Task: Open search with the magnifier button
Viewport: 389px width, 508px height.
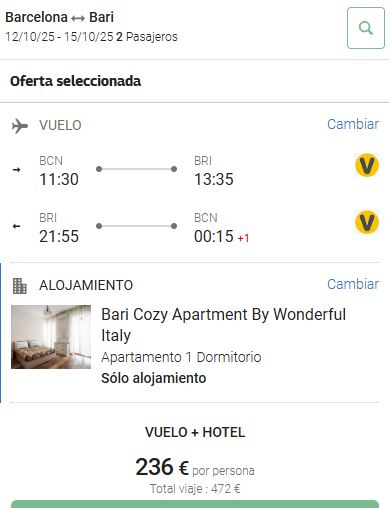Action: click(366, 28)
